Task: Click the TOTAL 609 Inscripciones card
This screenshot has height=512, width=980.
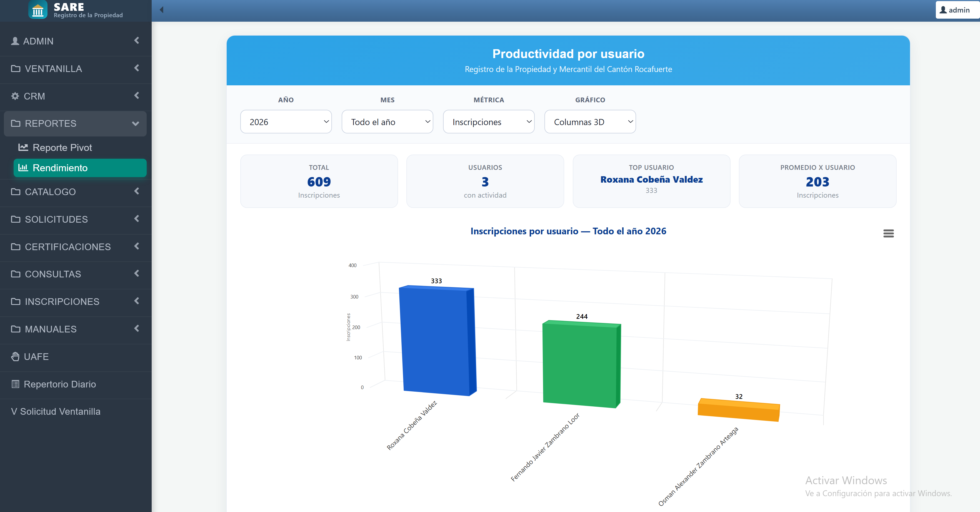Action: click(319, 181)
